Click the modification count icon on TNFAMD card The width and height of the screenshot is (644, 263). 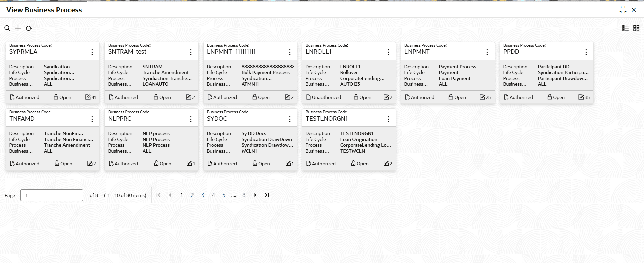click(90, 163)
